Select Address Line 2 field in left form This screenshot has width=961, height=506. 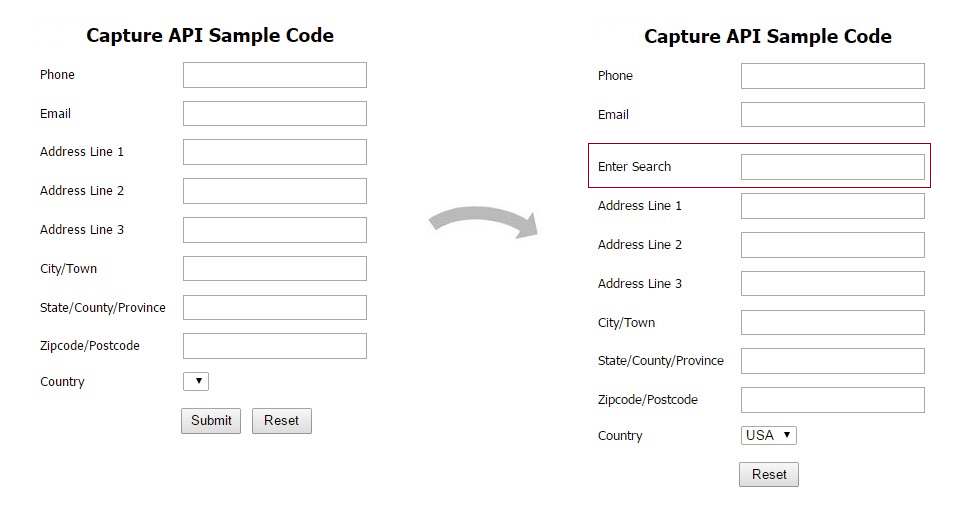(274, 191)
